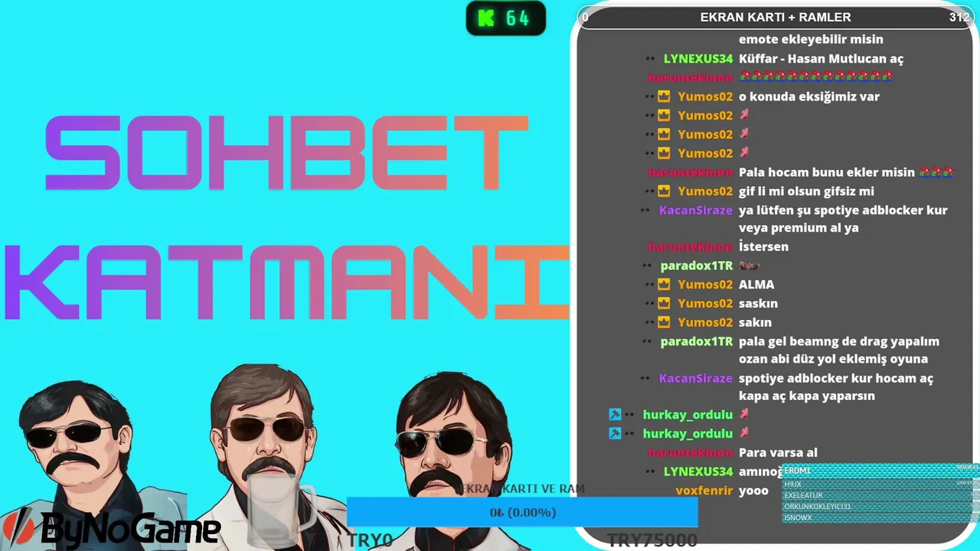Click the goal count '312' in the header
Image resolution: width=980 pixels, height=551 pixels.
pyautogui.click(x=959, y=18)
